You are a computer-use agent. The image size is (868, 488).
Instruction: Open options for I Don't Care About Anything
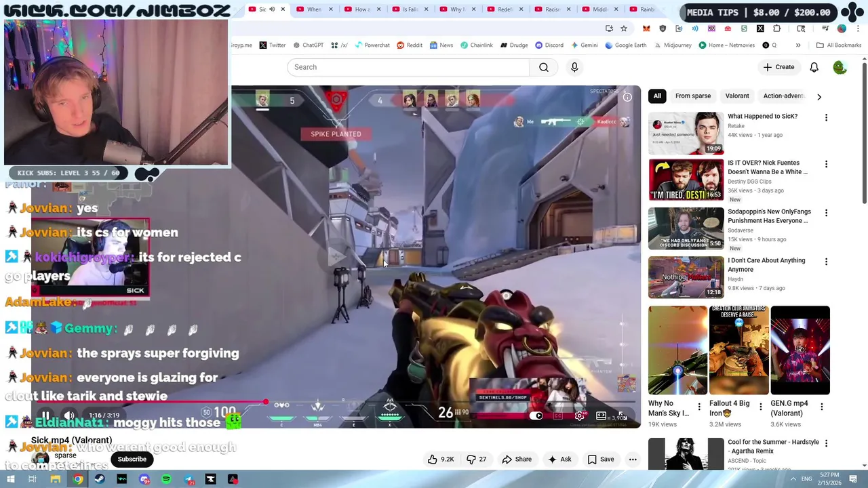[826, 262]
